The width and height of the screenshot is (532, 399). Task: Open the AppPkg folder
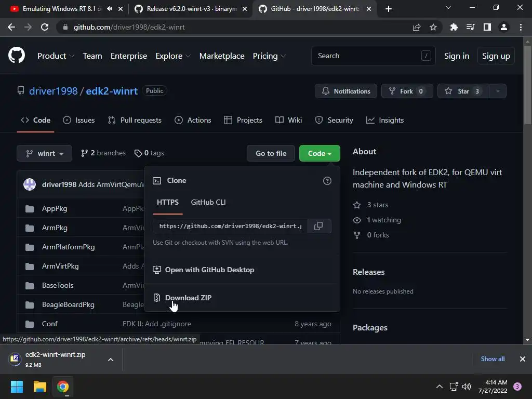(55, 208)
